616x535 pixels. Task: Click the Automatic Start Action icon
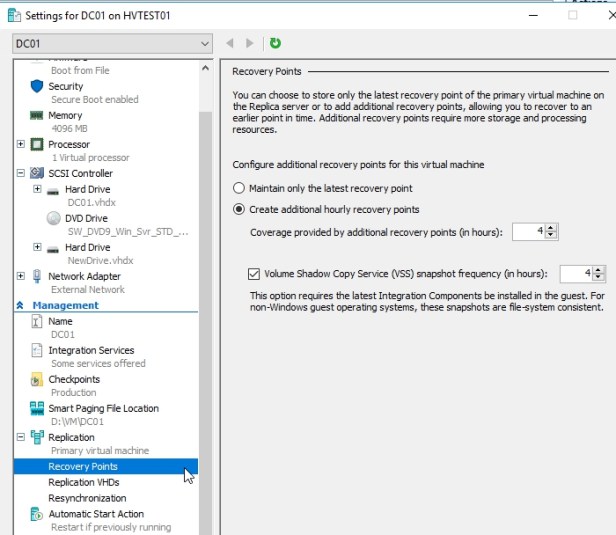click(37, 515)
